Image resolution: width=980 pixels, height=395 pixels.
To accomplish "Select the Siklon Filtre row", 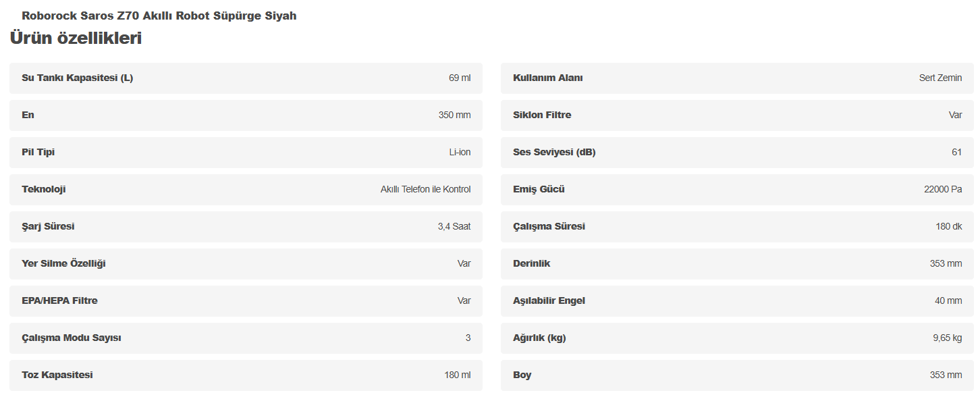I will 737,115.
